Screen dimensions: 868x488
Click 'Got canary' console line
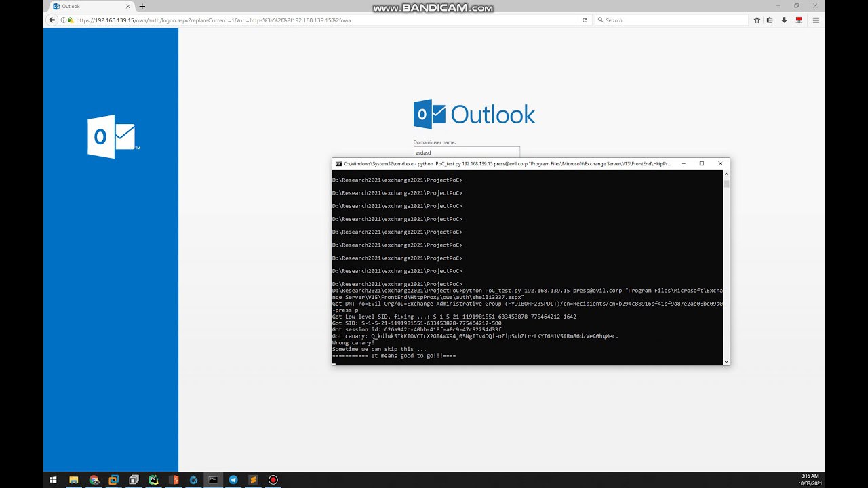tap(475, 336)
